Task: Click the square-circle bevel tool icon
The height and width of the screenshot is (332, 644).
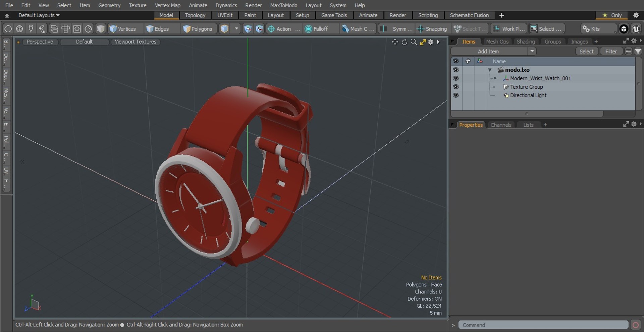Action: pos(77,29)
